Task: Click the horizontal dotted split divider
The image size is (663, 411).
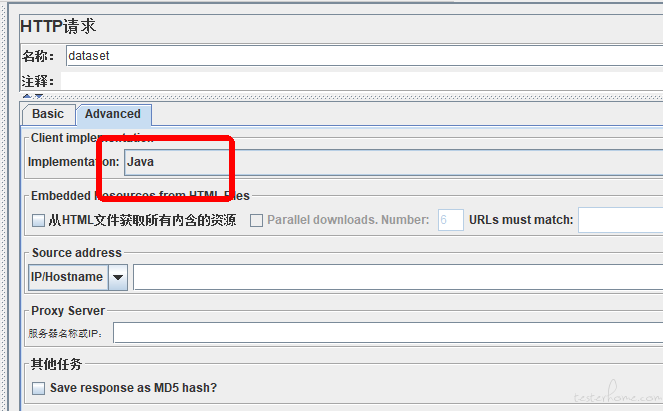Action: click(341, 97)
